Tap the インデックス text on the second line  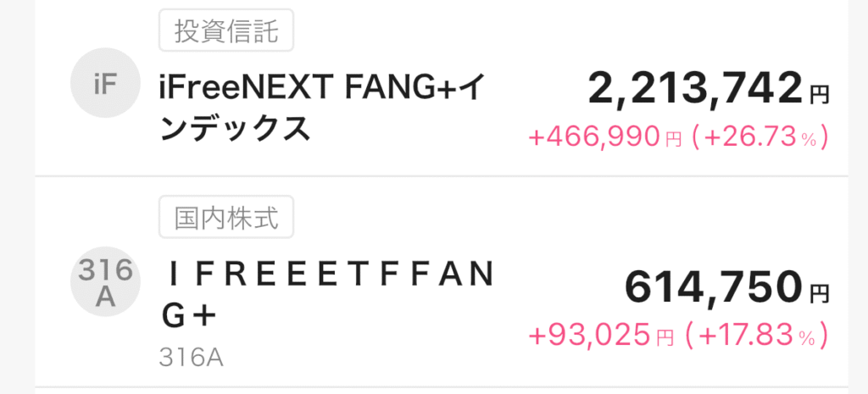[234, 129]
